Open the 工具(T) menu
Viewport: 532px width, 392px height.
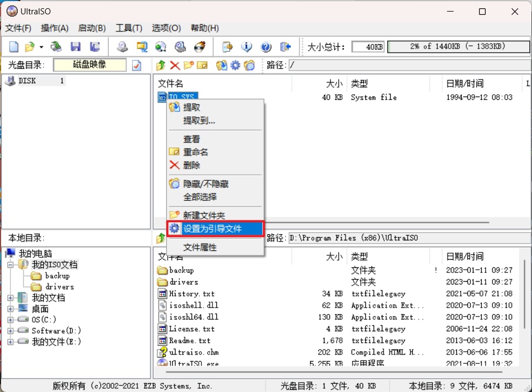[x=129, y=28]
